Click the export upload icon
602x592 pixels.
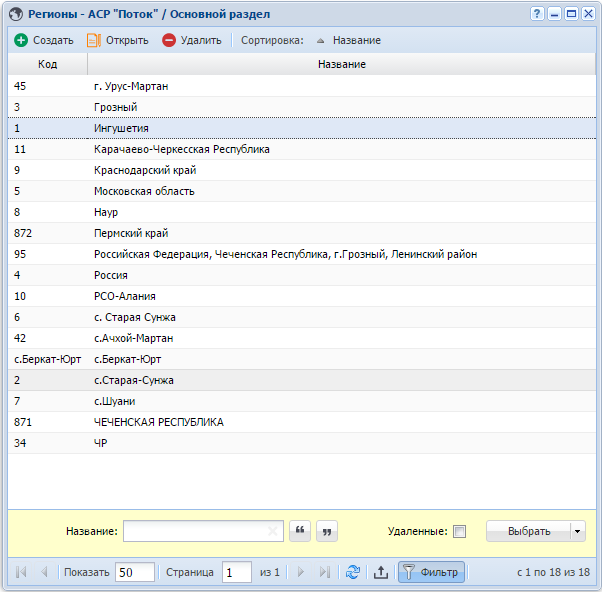click(x=380, y=572)
